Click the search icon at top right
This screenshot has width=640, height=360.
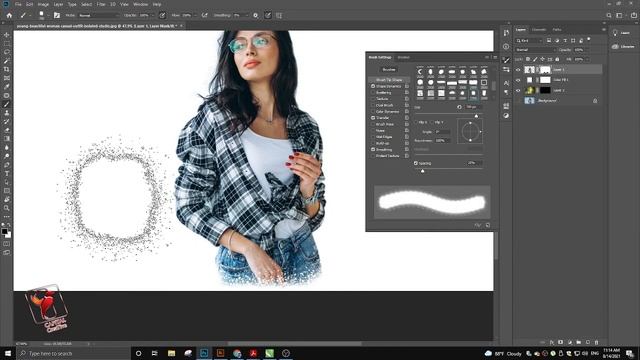(609, 16)
